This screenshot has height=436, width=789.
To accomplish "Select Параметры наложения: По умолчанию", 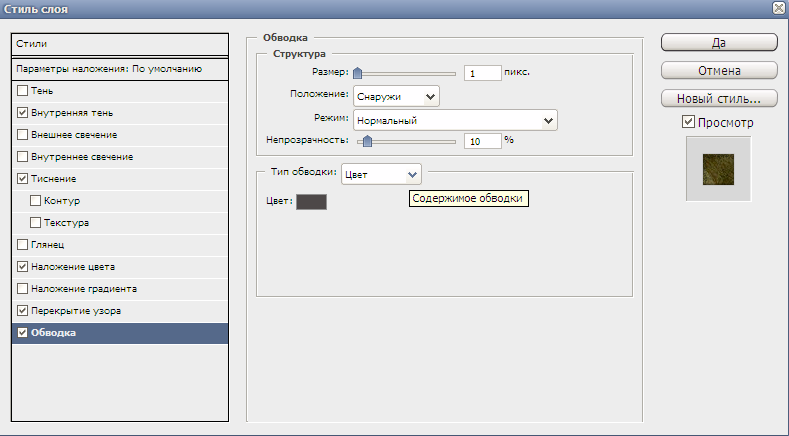I will [120, 69].
